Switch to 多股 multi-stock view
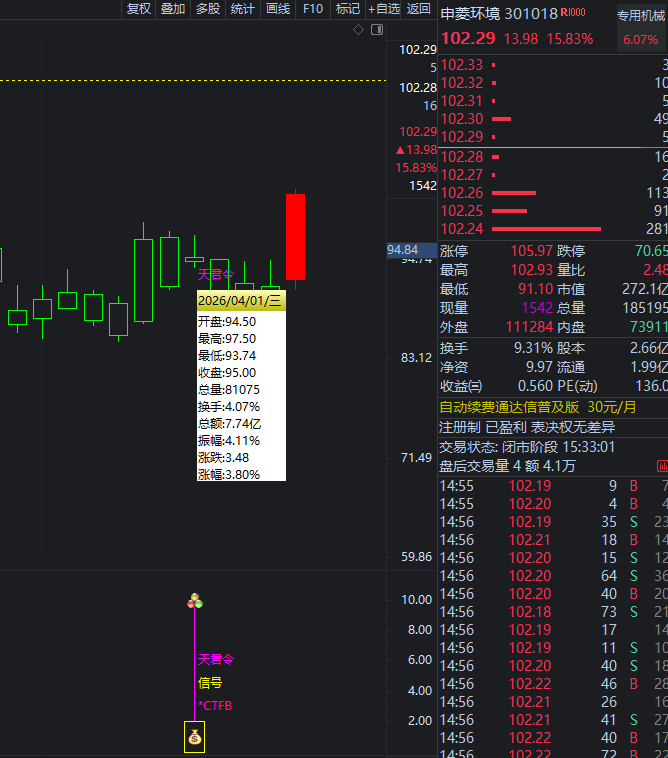Image resolution: width=668 pixels, height=758 pixels. pyautogui.click(x=208, y=9)
